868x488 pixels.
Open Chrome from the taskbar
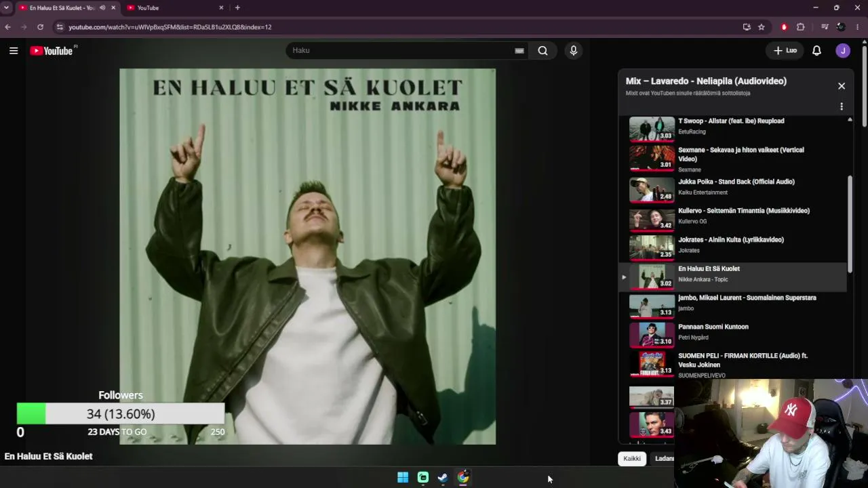[x=462, y=478]
